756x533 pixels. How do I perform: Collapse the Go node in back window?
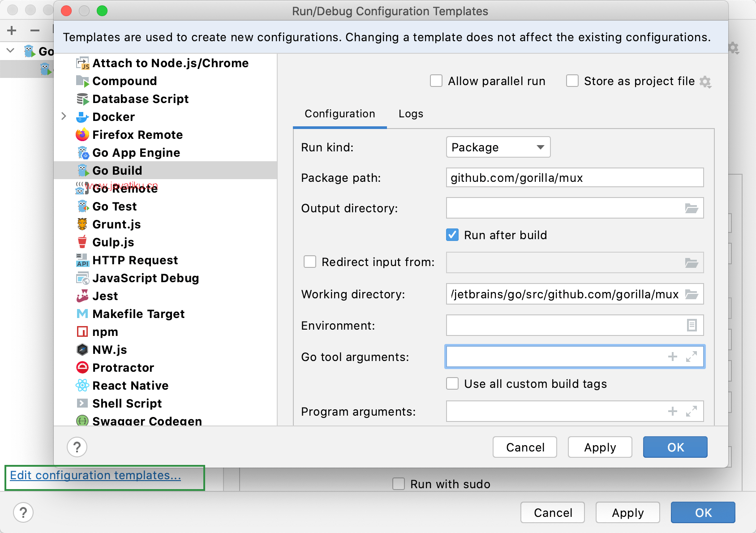pos(11,51)
